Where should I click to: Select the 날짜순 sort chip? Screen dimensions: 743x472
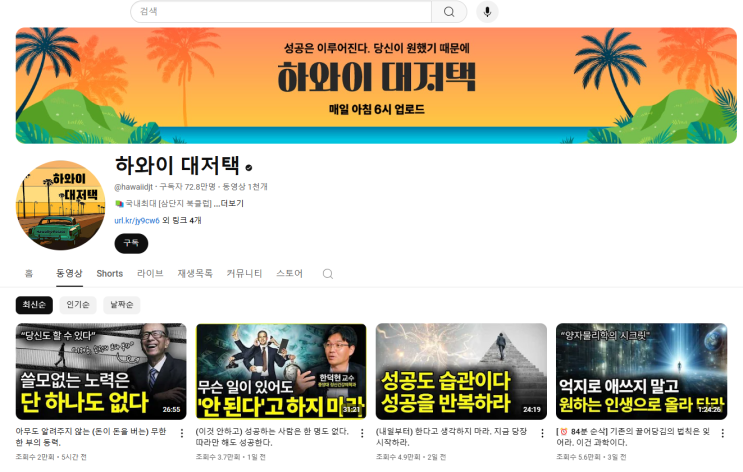click(122, 305)
